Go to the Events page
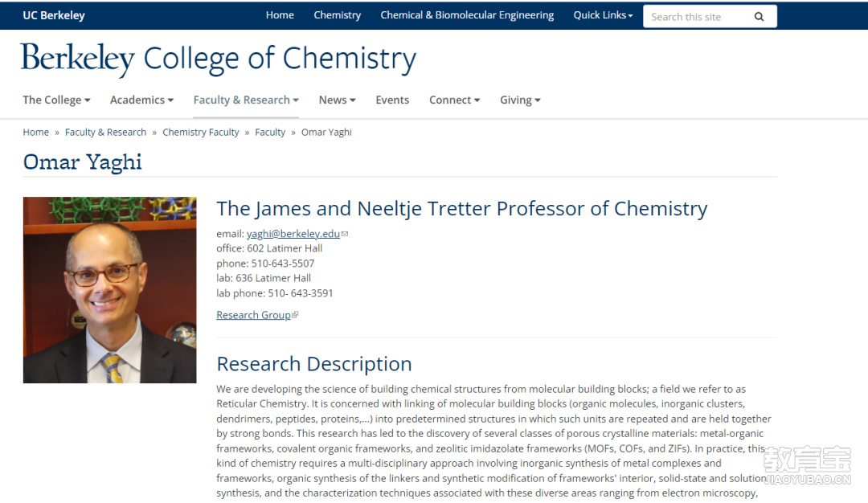Viewport: 868px width, 503px height. [392, 100]
